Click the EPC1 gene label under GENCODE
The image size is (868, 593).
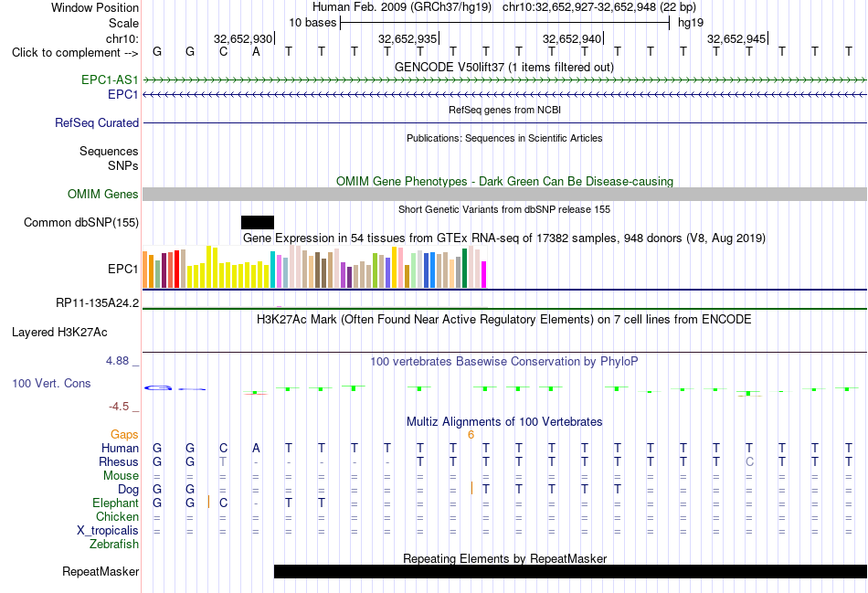pyautogui.click(x=123, y=95)
